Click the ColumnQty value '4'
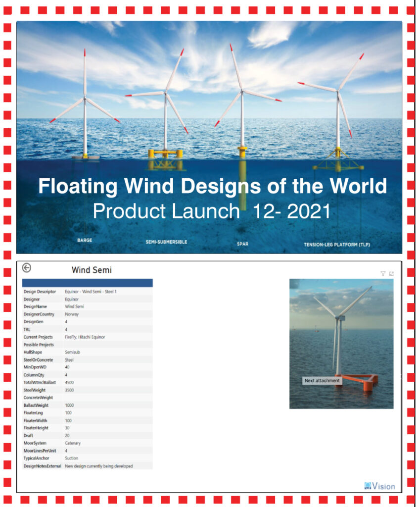420x507 pixels. click(66, 375)
